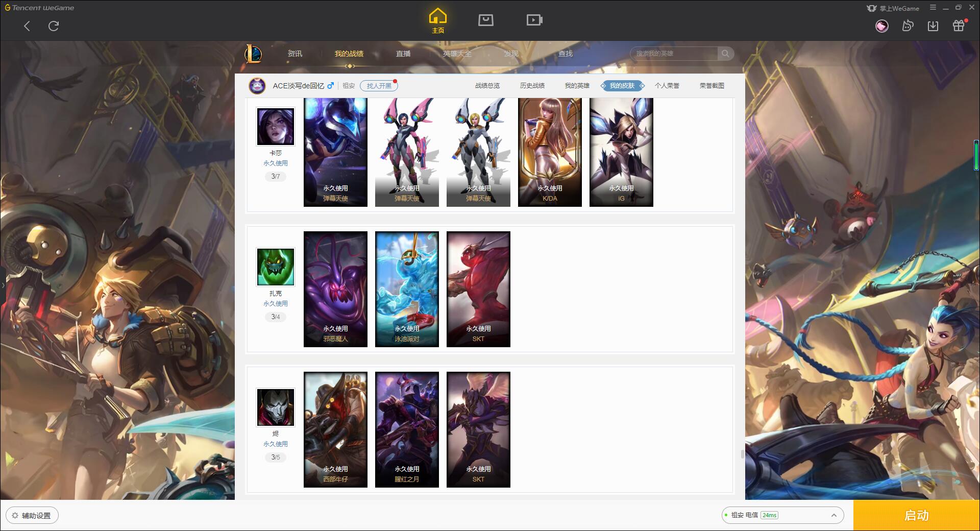Open the 主页 home icon
The image size is (980, 531).
pos(437,21)
